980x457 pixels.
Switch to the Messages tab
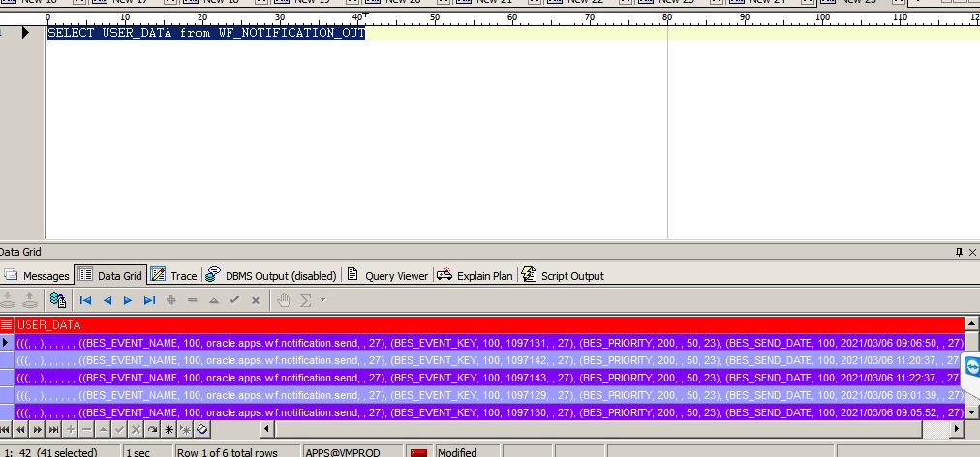[x=37, y=276]
